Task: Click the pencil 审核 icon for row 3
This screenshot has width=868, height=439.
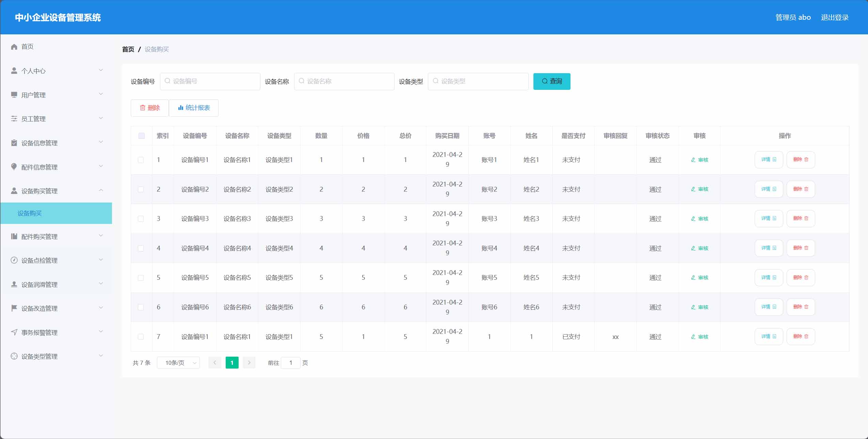Action: [x=693, y=218]
